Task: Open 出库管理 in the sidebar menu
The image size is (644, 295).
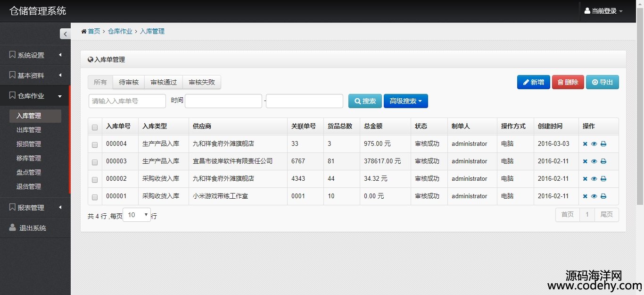Action: (x=29, y=130)
